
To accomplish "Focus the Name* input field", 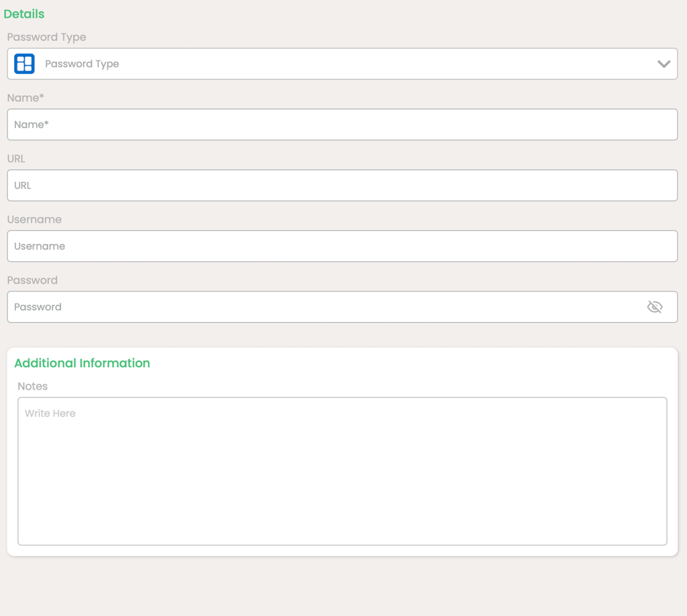I will pos(342,125).
